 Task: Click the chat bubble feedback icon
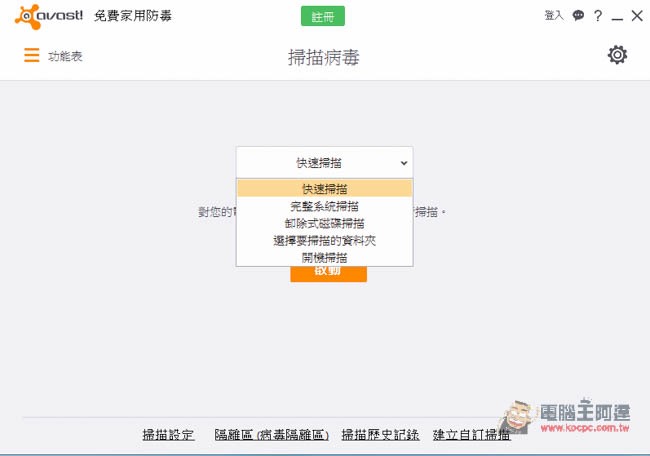click(578, 16)
